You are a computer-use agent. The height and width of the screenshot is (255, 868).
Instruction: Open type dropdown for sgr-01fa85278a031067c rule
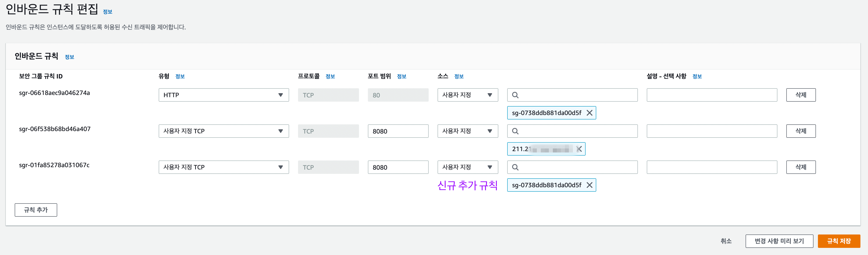223,167
